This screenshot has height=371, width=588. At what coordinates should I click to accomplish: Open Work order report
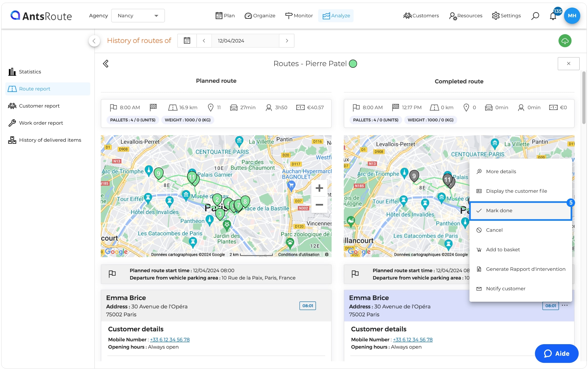pos(48,123)
